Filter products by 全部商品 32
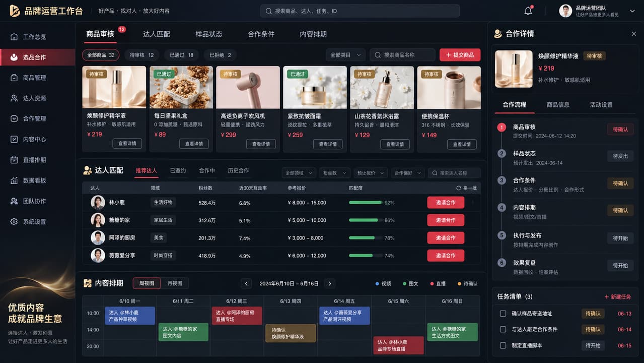This screenshot has width=644, height=363. 101,55
